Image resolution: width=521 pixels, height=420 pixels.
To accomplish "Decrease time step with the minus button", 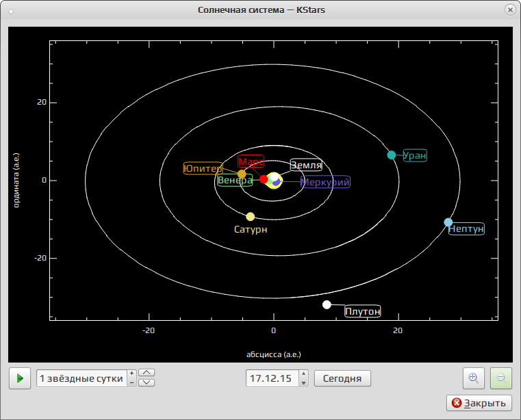I will pyautogui.click(x=132, y=383).
